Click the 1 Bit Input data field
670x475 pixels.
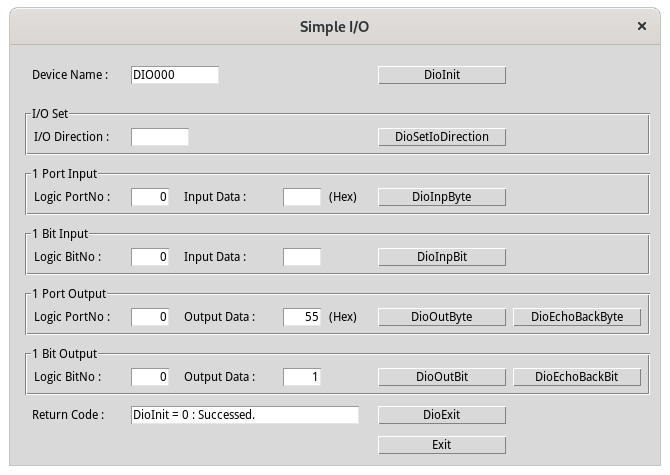pos(301,257)
